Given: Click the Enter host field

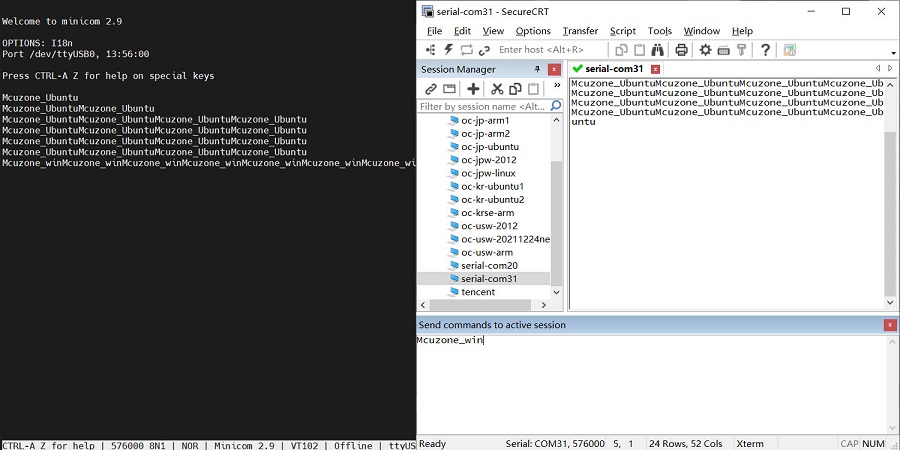Looking at the screenshot, I should click(x=550, y=50).
